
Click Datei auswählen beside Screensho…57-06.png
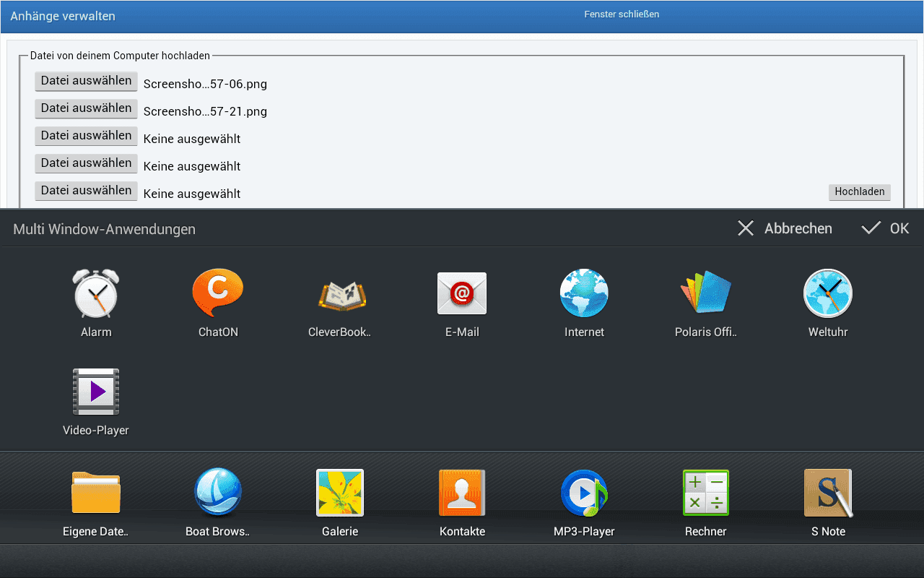(x=86, y=81)
